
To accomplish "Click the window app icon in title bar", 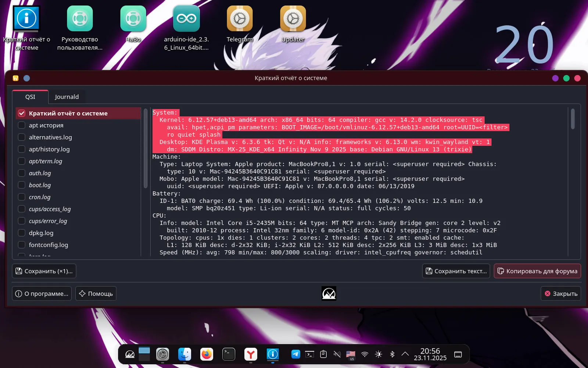I will coord(15,78).
